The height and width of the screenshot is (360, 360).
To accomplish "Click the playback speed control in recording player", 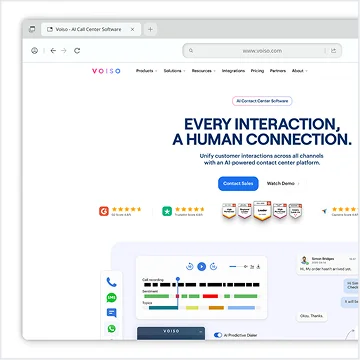I will (252, 266).
